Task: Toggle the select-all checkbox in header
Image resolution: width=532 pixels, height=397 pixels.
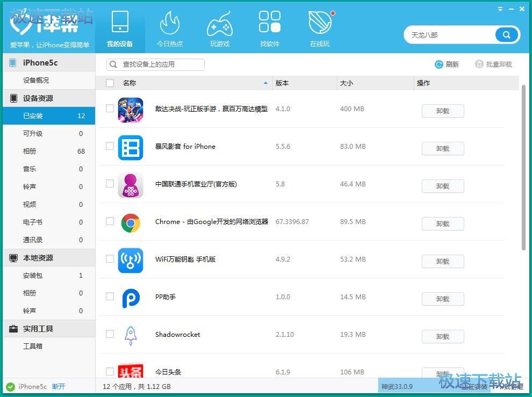Action: point(110,83)
